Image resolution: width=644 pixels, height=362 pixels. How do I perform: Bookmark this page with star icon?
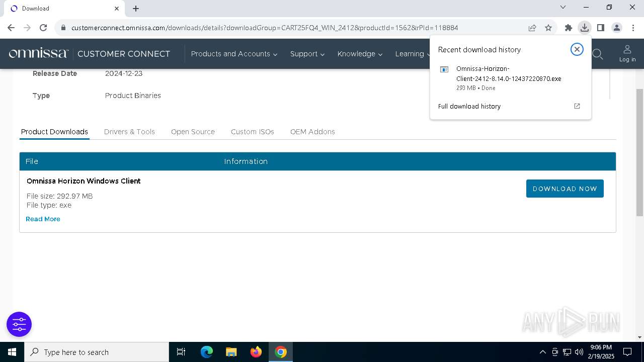548,28
